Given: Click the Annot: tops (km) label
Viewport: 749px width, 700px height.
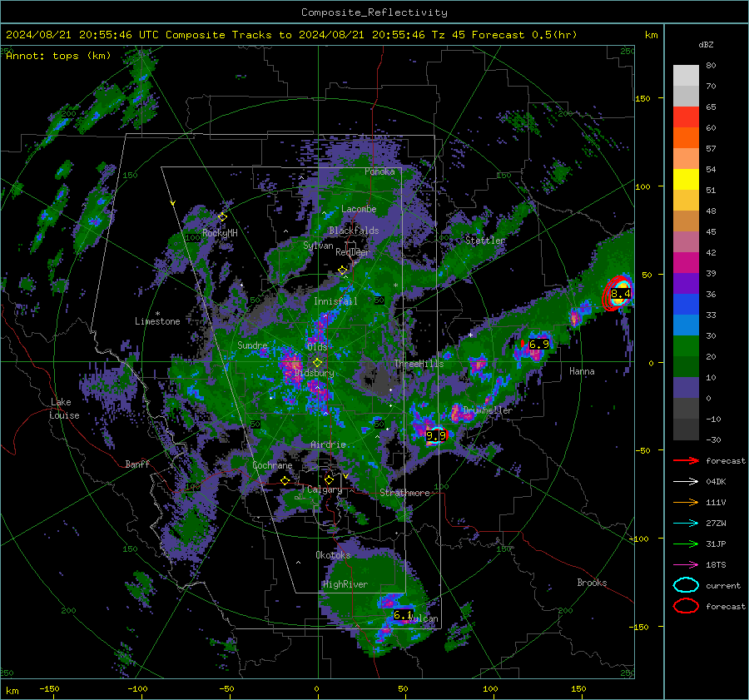Looking at the screenshot, I should pyautogui.click(x=58, y=56).
